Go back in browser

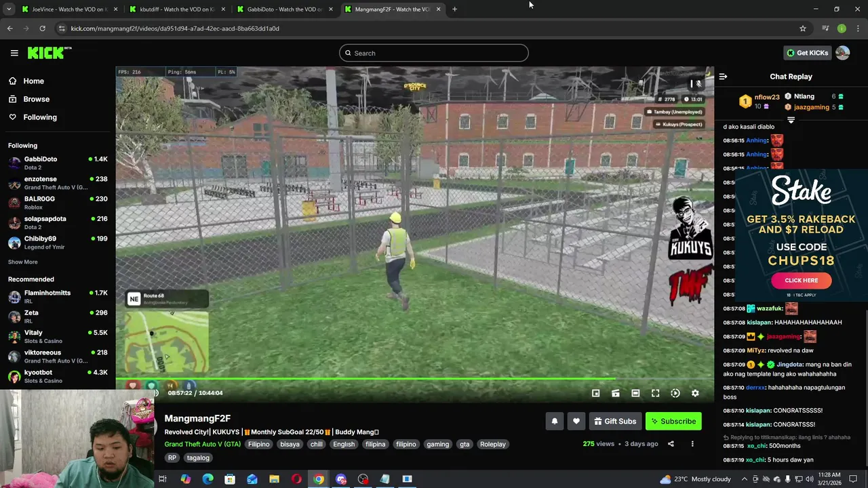9,28
